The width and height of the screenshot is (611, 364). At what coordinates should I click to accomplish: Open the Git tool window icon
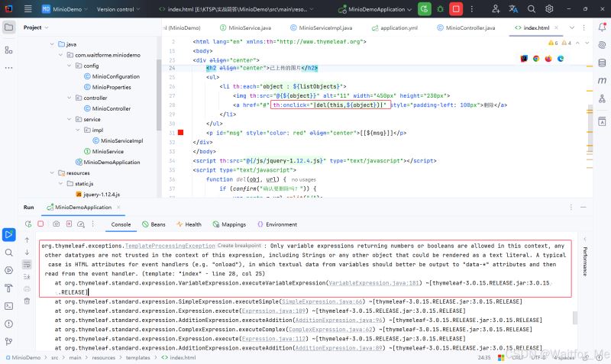pyautogui.click(x=8, y=341)
